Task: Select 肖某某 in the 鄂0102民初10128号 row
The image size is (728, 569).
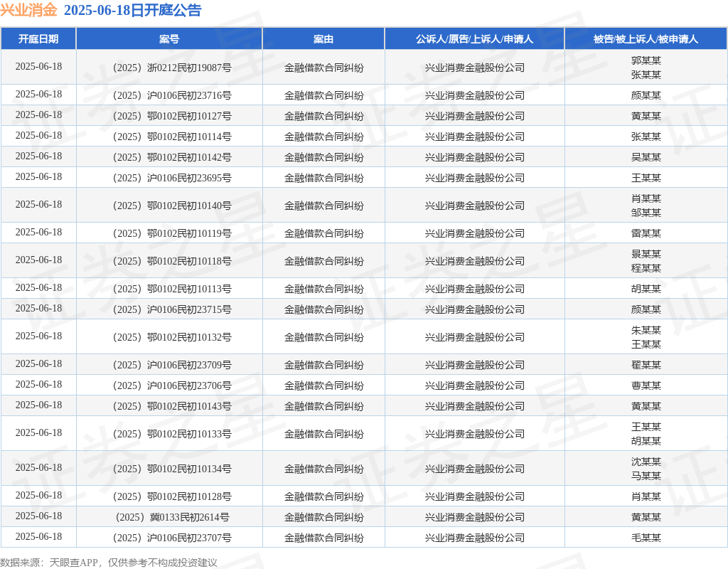Action: (x=646, y=496)
